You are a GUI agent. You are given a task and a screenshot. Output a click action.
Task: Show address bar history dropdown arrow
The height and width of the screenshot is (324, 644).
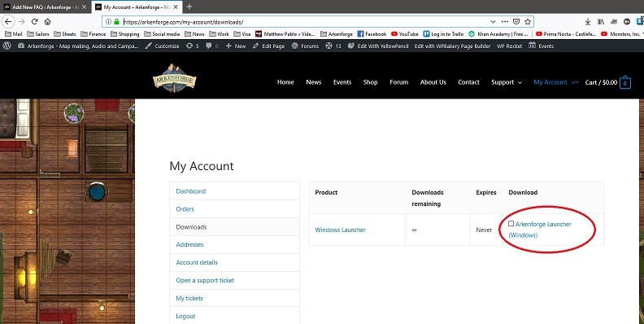493,22
